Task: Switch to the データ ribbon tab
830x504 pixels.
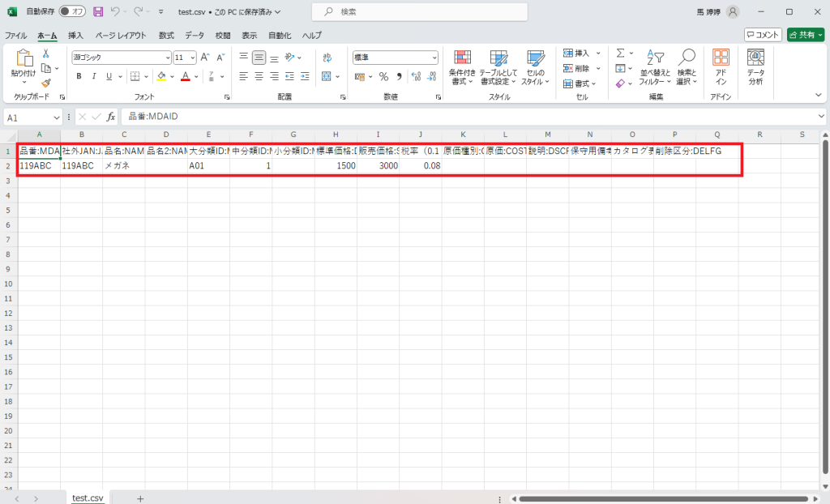Action: [195, 36]
